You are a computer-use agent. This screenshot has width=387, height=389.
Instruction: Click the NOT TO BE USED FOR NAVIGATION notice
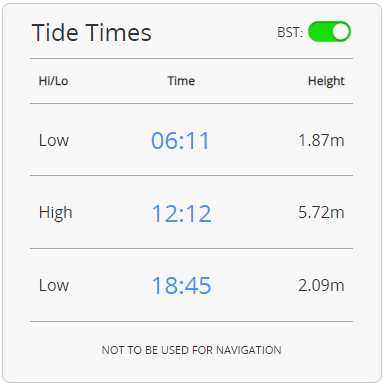click(x=191, y=350)
